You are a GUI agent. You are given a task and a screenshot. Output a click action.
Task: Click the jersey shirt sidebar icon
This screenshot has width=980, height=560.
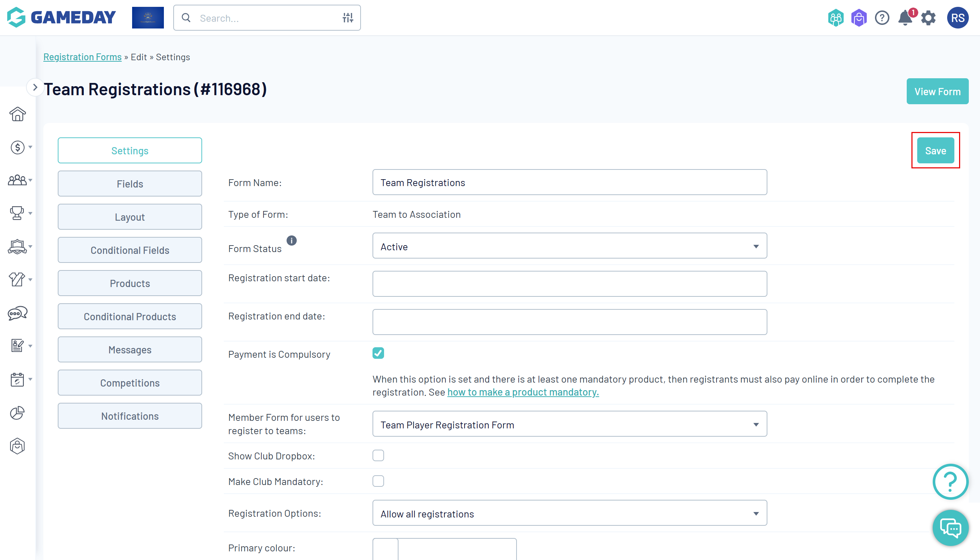17,279
